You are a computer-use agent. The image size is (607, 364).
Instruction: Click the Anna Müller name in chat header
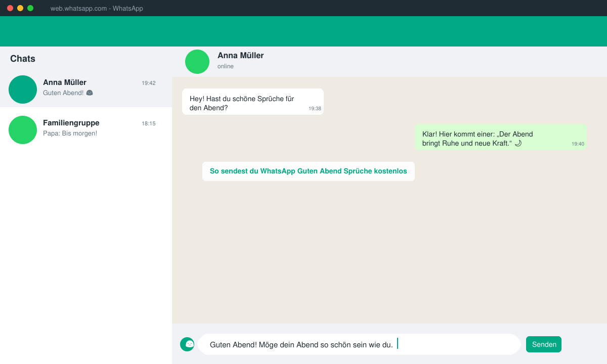tap(241, 56)
